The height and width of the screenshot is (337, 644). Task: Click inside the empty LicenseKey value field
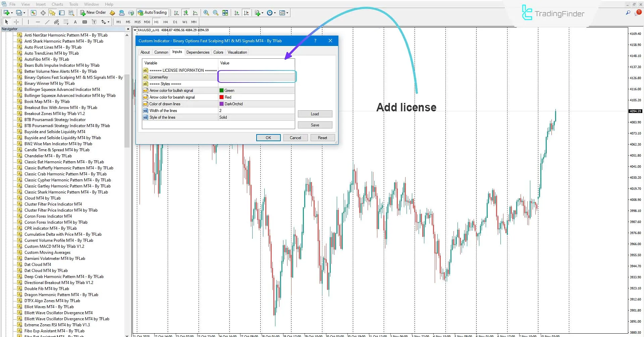coord(257,76)
